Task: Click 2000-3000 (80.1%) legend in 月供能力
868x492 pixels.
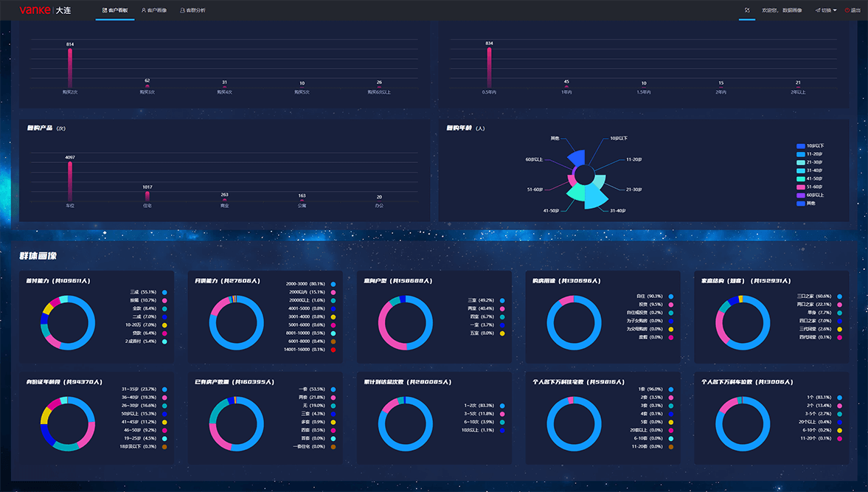Action: (x=305, y=284)
